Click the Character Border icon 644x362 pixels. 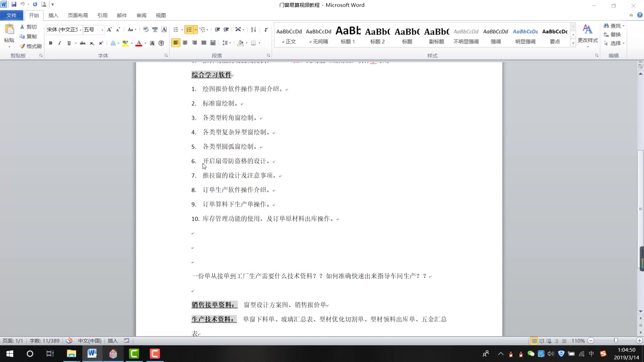pyautogui.click(x=164, y=29)
